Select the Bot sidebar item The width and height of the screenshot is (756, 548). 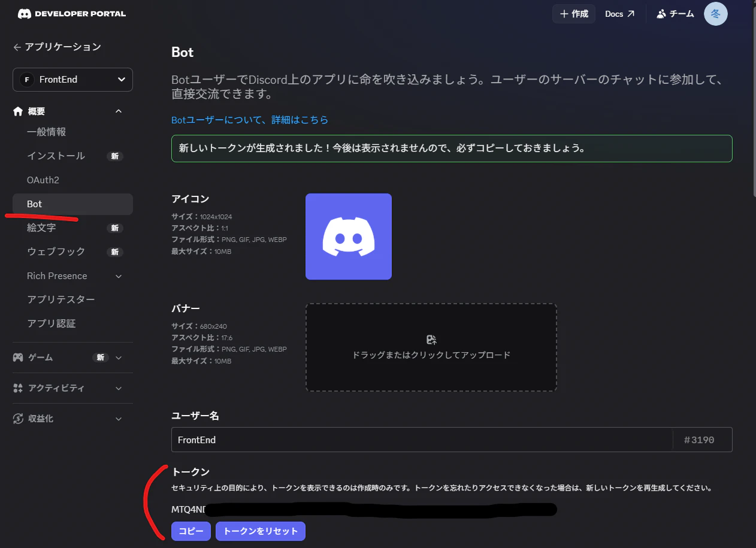pyautogui.click(x=72, y=204)
